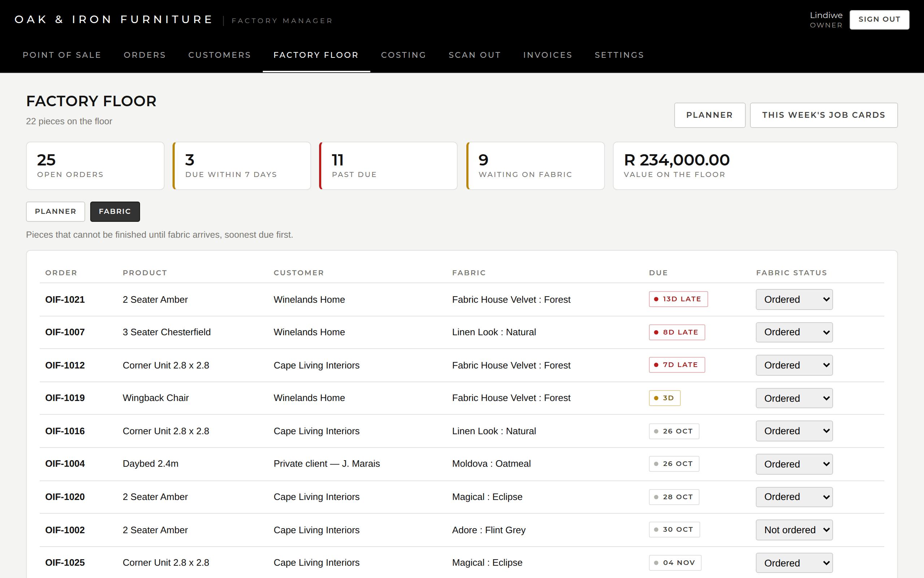The image size is (924, 578).
Task: Go to the Invoices tab
Action: point(548,55)
